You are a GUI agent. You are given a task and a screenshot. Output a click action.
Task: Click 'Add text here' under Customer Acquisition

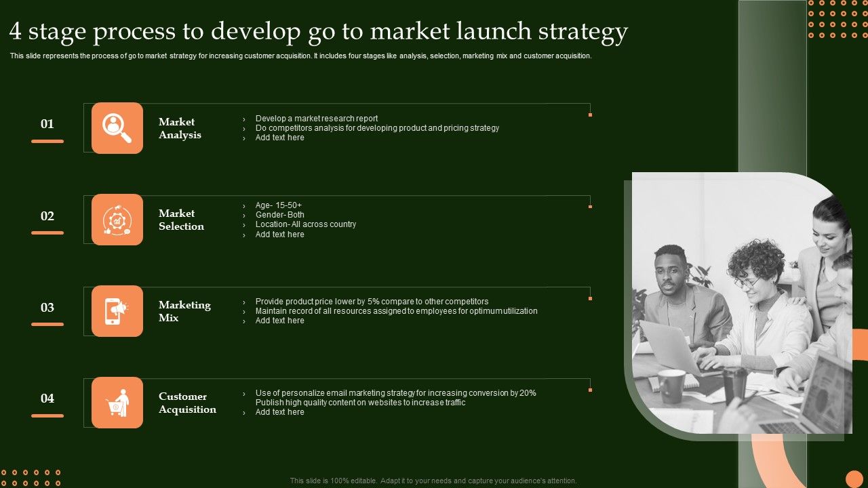coord(279,411)
